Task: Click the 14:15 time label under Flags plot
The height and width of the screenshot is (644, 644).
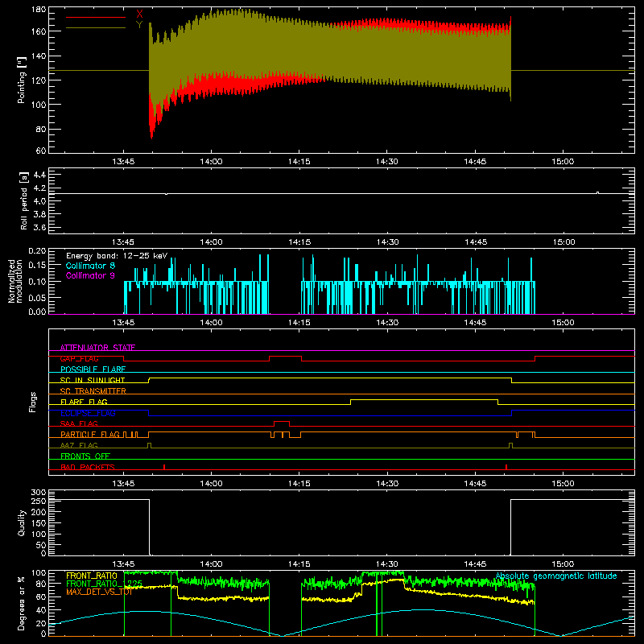Action: pyautogui.click(x=299, y=484)
